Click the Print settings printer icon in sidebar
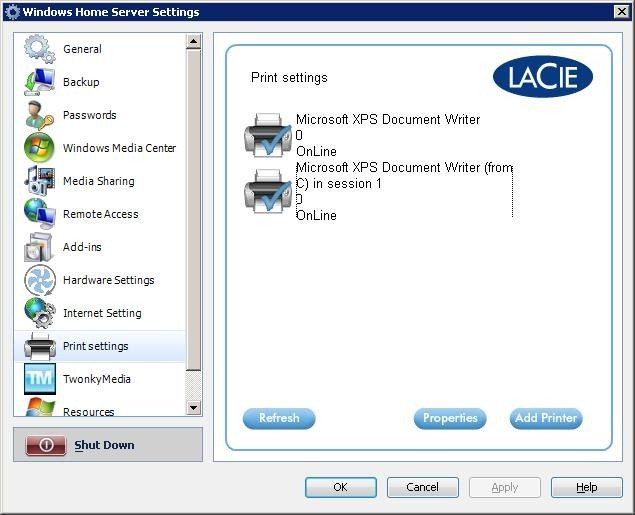 (x=40, y=346)
